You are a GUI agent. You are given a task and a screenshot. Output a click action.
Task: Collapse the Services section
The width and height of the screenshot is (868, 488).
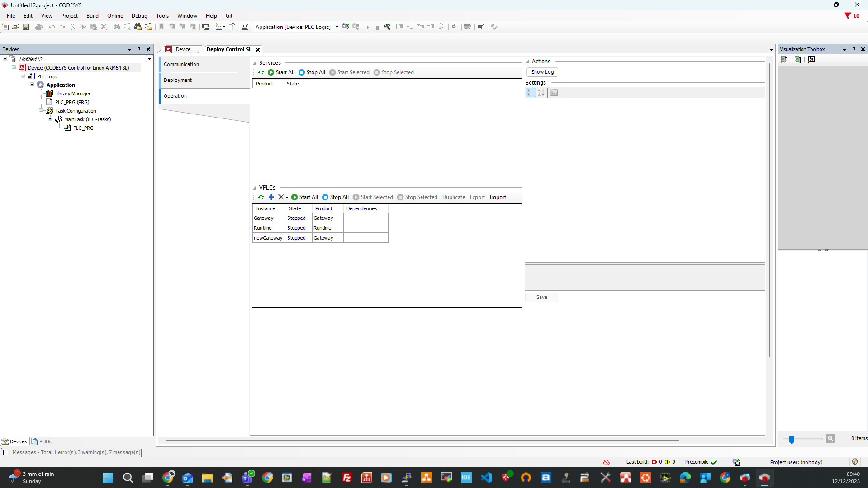tap(255, 63)
